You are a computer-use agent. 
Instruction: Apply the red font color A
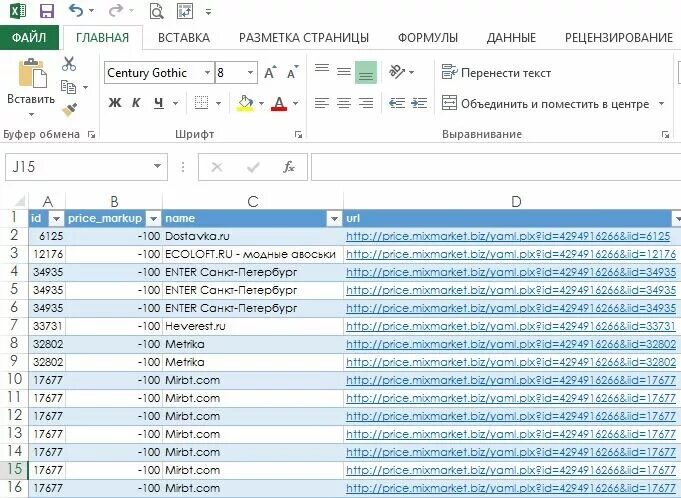point(279,103)
